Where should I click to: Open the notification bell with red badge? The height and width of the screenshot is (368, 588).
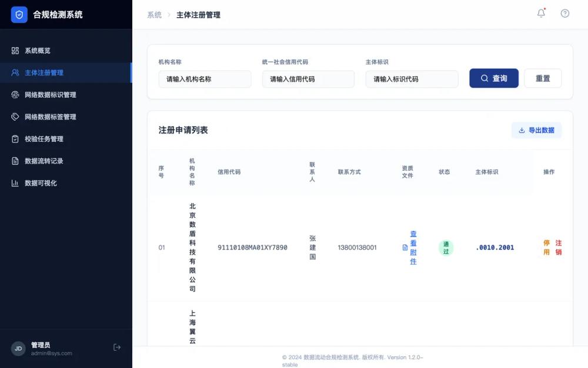541,13
